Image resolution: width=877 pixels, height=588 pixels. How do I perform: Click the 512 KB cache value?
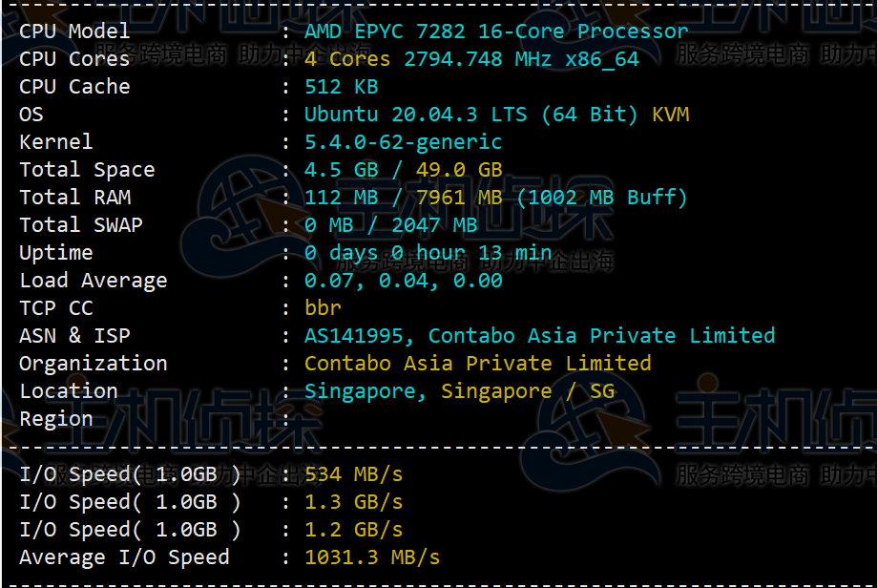pos(341,87)
